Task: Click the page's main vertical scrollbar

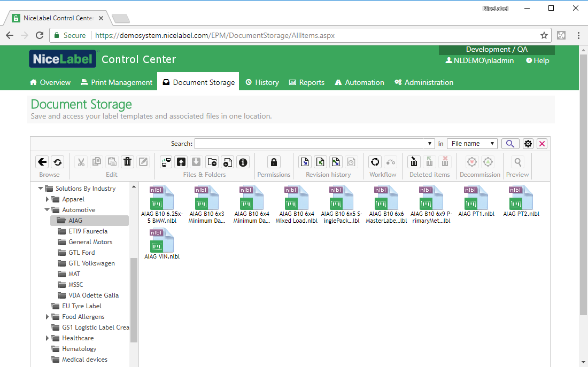Action: point(583,184)
